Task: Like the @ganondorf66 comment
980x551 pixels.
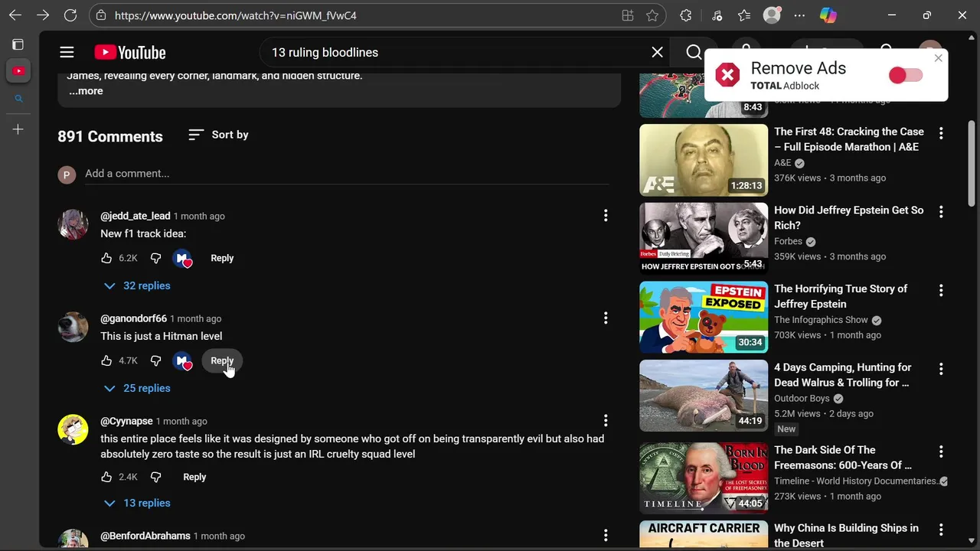Action: coord(106,360)
